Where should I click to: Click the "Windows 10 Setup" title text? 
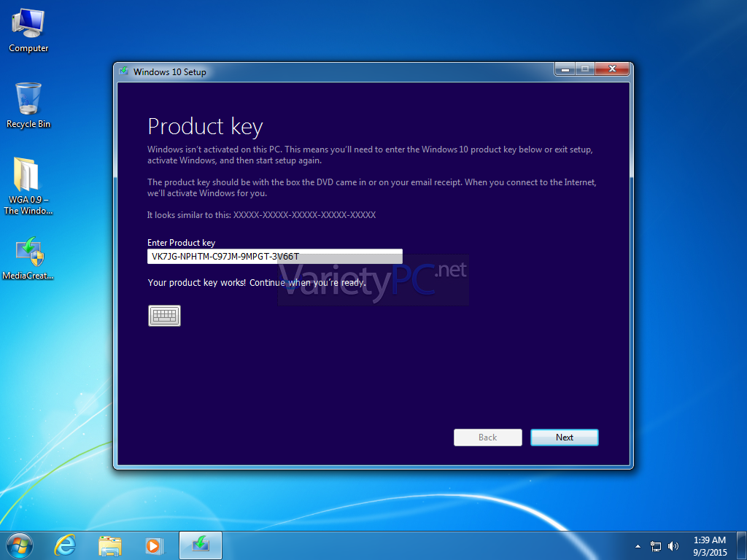169,72
